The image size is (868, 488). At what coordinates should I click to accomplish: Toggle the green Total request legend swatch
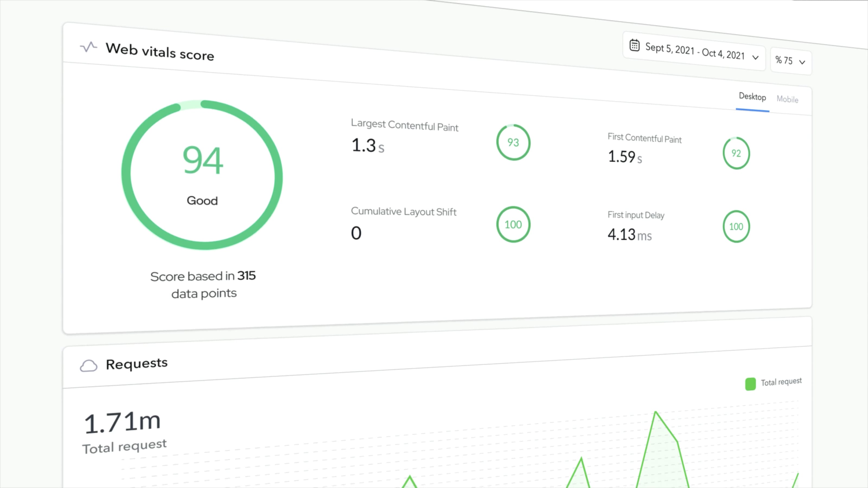click(x=750, y=384)
